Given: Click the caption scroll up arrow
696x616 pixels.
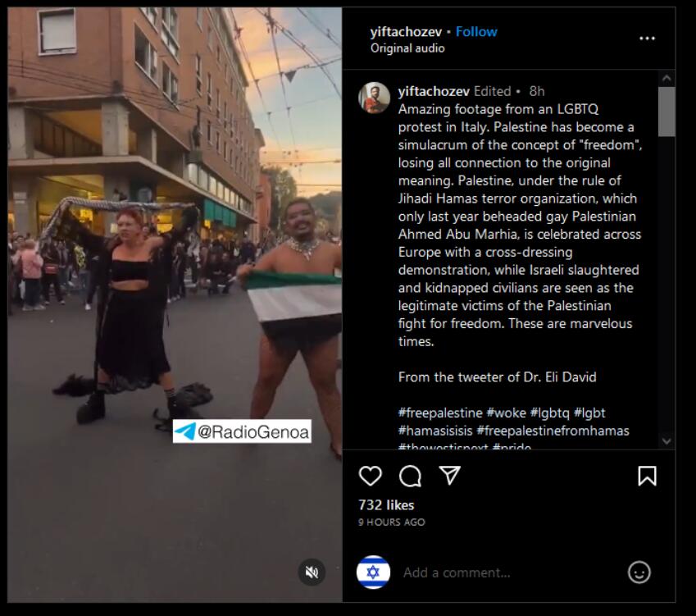Looking at the screenshot, I should (x=666, y=79).
